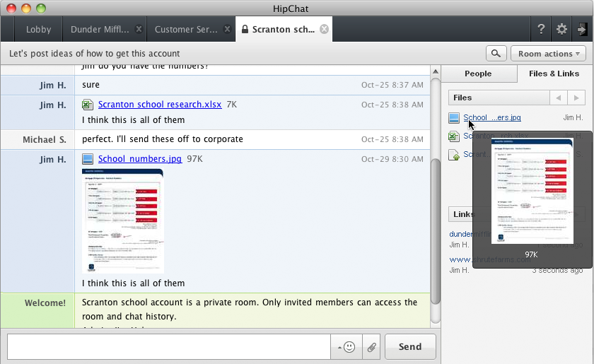594x364 pixels.
Task: Go to previous files page arrow
Action: tap(559, 98)
